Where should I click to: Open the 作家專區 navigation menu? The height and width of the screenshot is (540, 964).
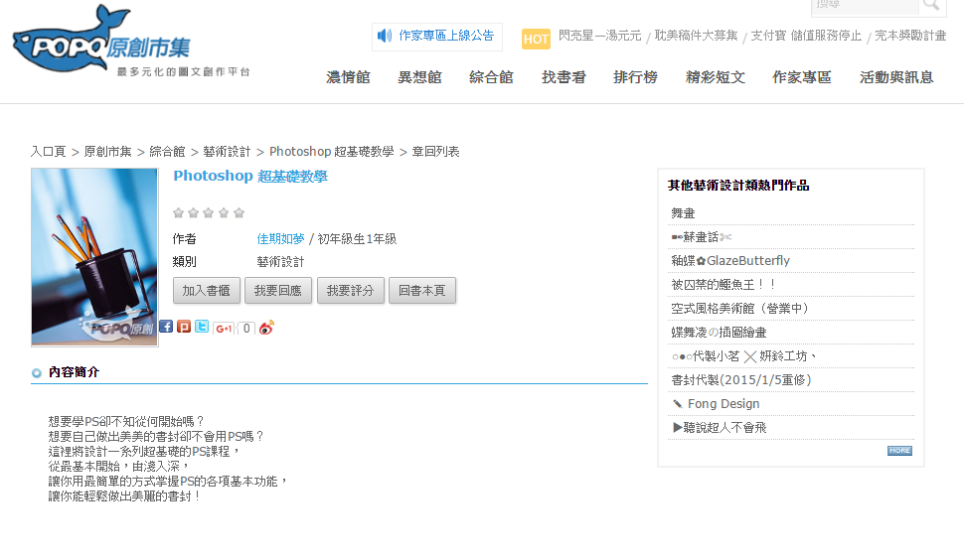tap(801, 77)
